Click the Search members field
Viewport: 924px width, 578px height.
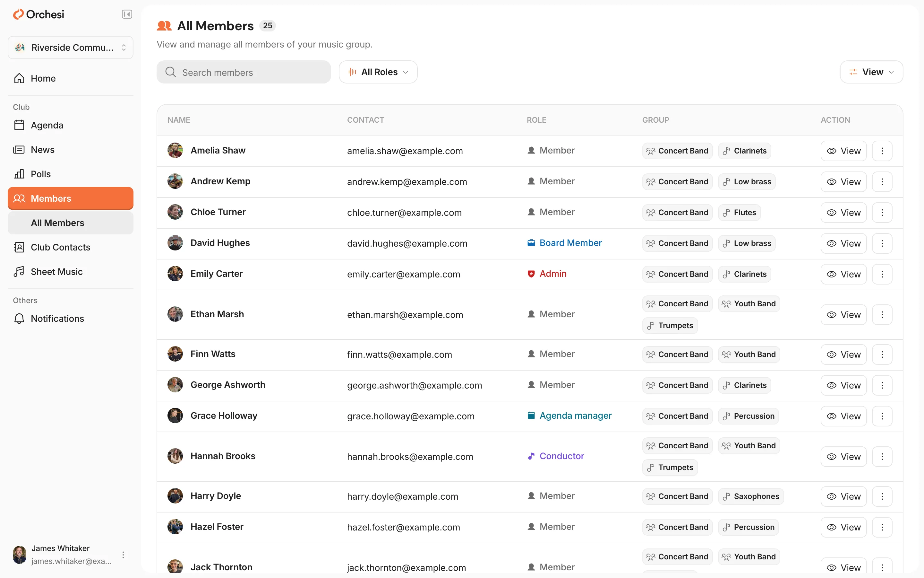pos(244,72)
